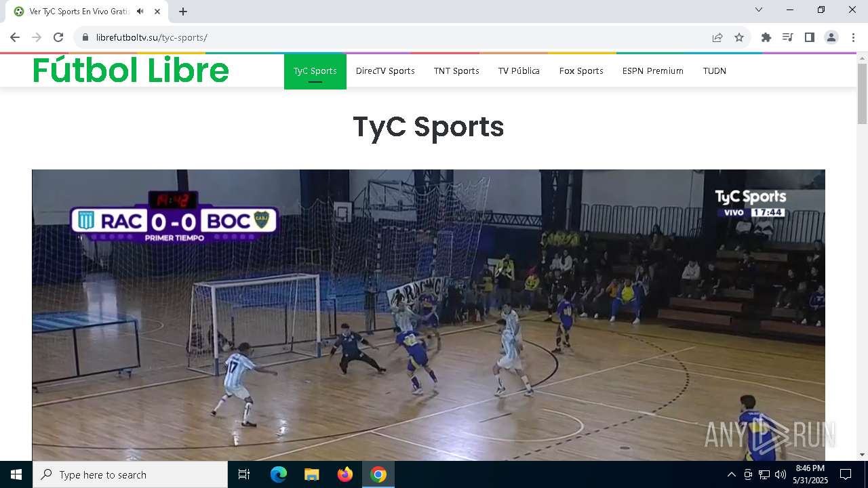Open File Explorer from taskbar
This screenshot has width=868, height=488.
coord(312,474)
